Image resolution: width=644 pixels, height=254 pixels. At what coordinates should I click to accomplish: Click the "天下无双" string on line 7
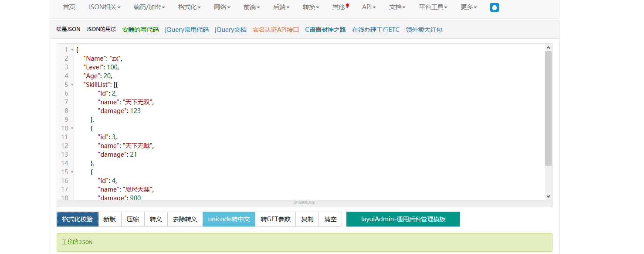137,102
